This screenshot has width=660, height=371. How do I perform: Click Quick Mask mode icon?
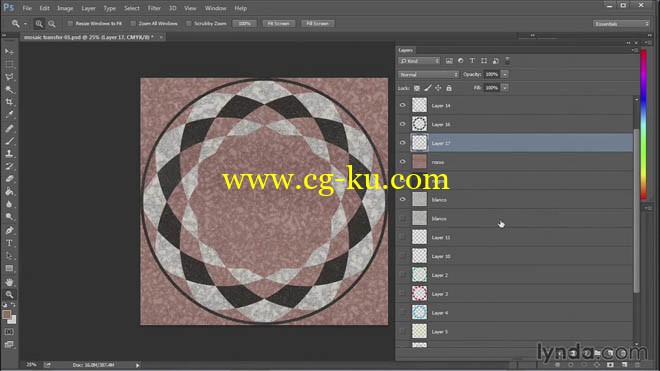tap(9, 332)
